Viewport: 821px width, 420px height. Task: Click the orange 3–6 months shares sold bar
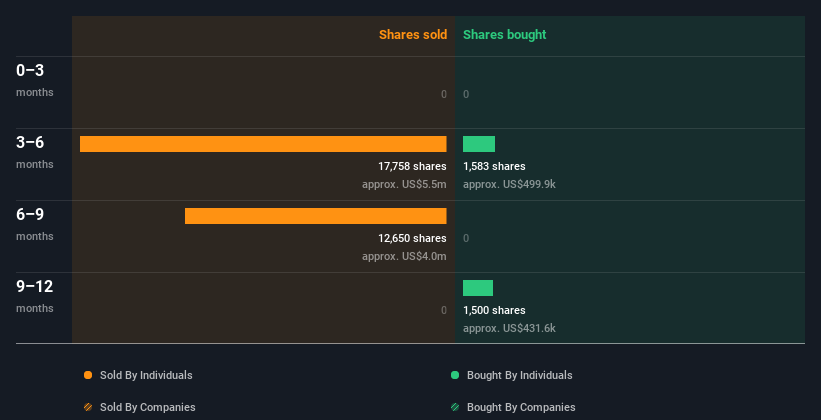click(263, 144)
